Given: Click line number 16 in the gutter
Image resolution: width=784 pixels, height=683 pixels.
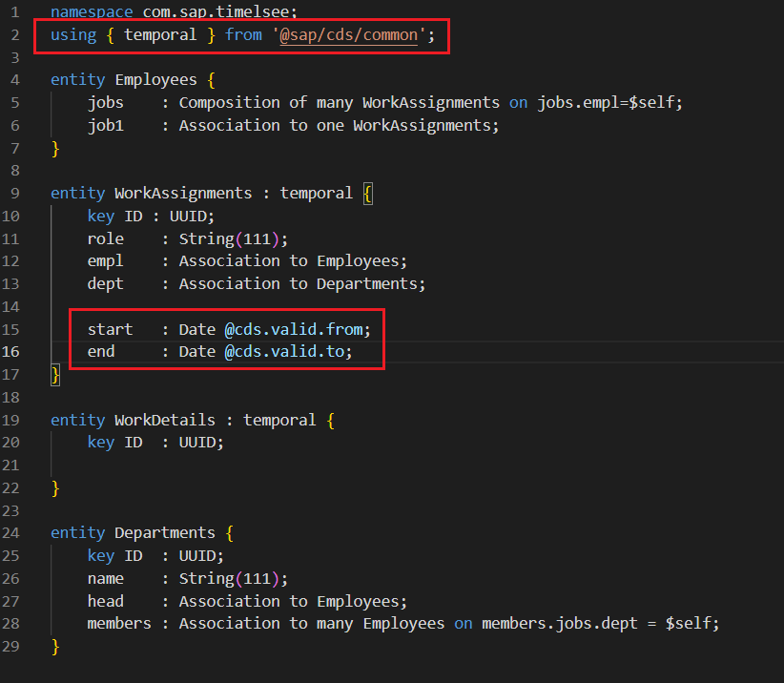Looking at the screenshot, I should tap(10, 351).
